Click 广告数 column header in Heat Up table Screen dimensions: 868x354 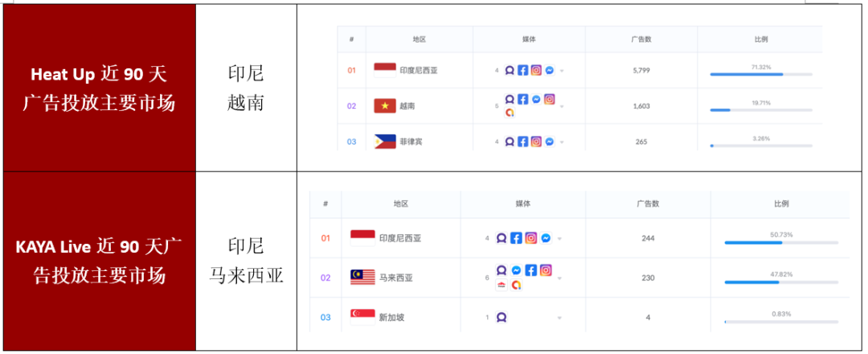tap(641, 39)
